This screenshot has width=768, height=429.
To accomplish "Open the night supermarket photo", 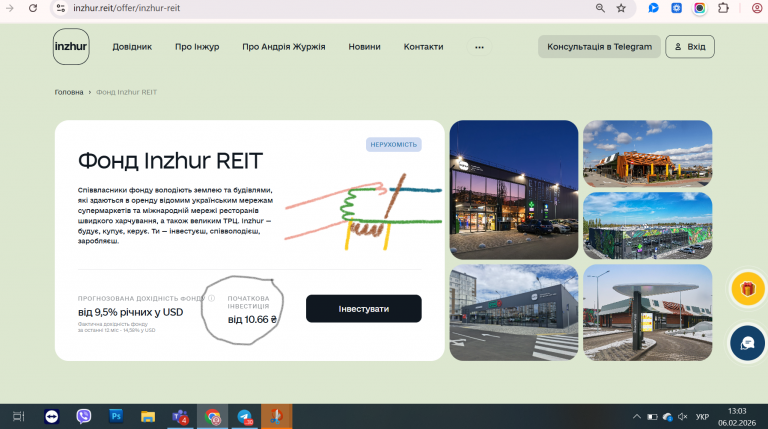I will pyautogui.click(x=514, y=190).
